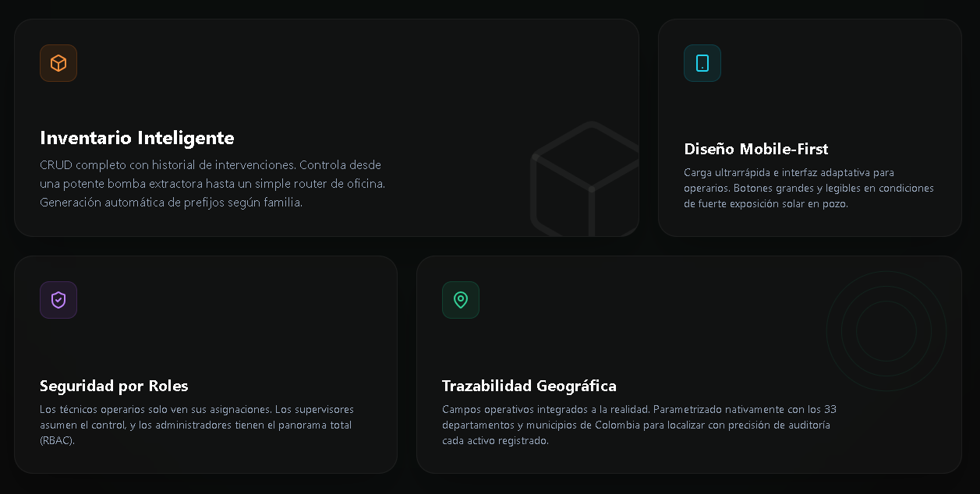
Task: Click the 'Los técnicos operarios solo ven' description
Action: (x=196, y=425)
